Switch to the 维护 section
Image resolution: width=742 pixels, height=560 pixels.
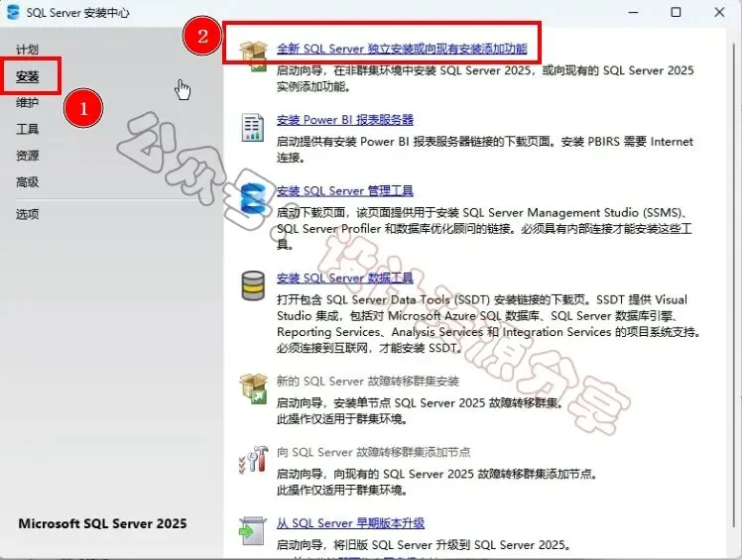[x=27, y=103]
